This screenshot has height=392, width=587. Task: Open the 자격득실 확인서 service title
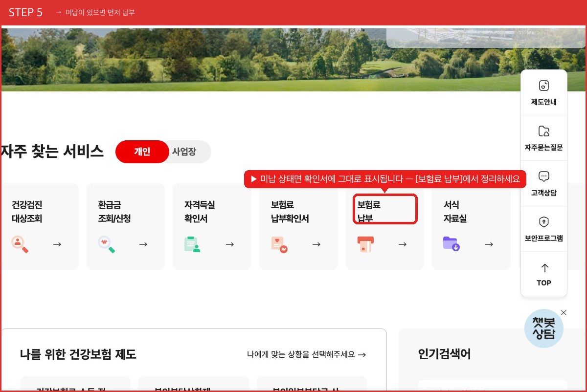(x=200, y=212)
